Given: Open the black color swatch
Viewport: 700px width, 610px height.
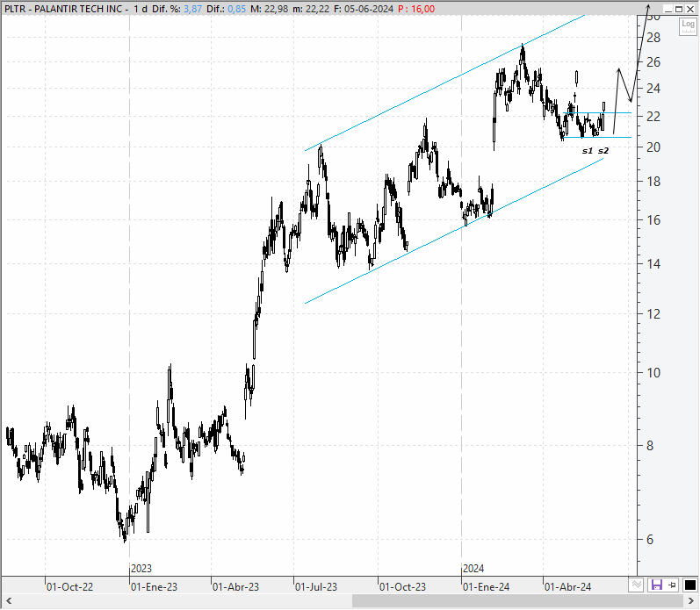Looking at the screenshot, I should point(689,585).
